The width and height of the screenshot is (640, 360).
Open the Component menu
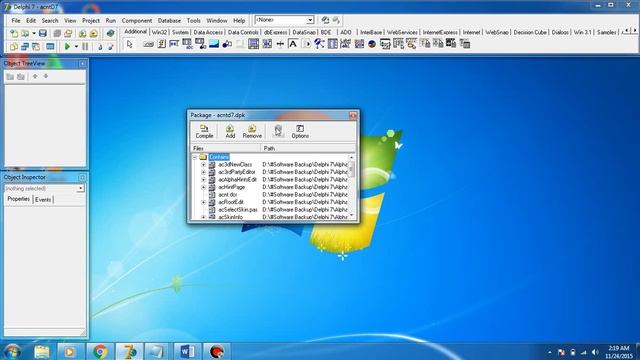[137, 20]
